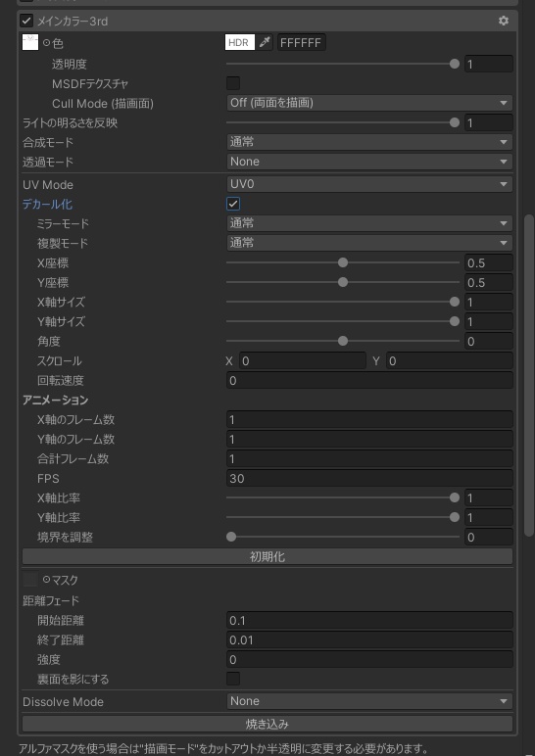Adjust the Y軸比率 slider
The image size is (535, 756).
[x=343, y=517]
